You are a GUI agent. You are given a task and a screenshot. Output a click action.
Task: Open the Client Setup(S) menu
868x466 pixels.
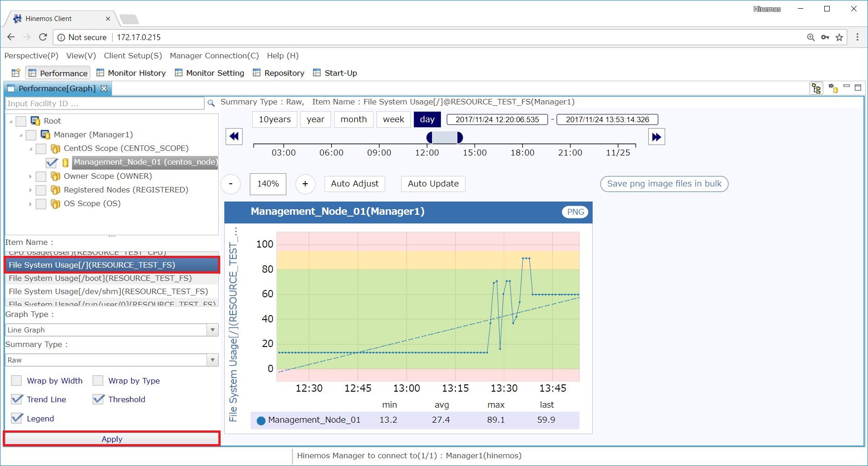(133, 56)
